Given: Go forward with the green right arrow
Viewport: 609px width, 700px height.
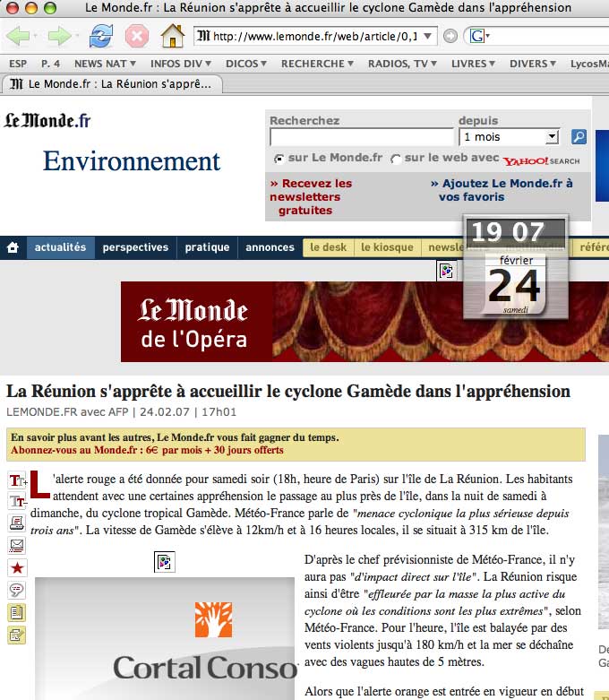Looking at the screenshot, I should 59,36.
